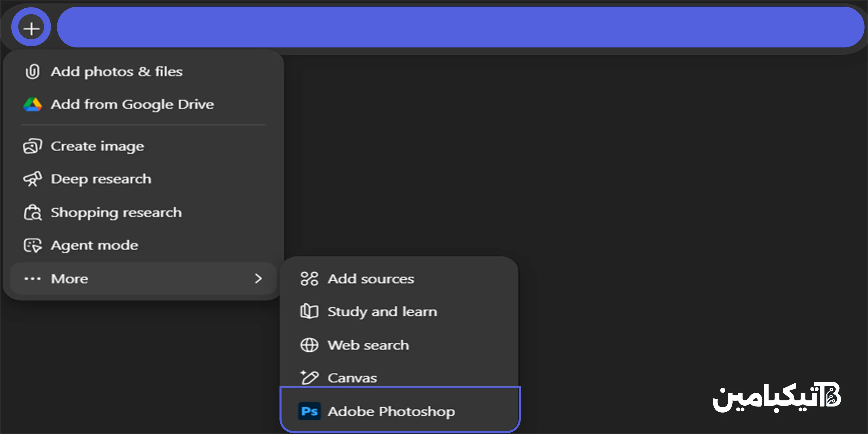
Task: Choose Add from Google Drive entry
Action: [132, 104]
